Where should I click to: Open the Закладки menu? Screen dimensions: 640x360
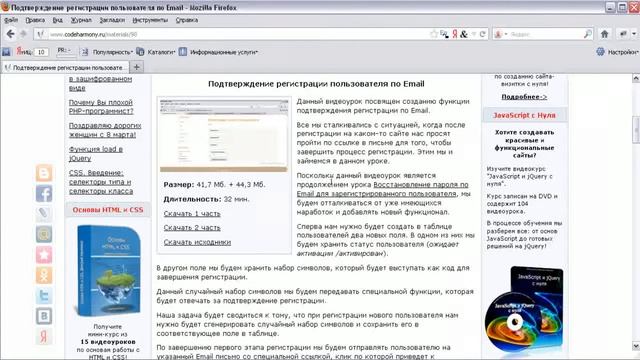(112, 20)
